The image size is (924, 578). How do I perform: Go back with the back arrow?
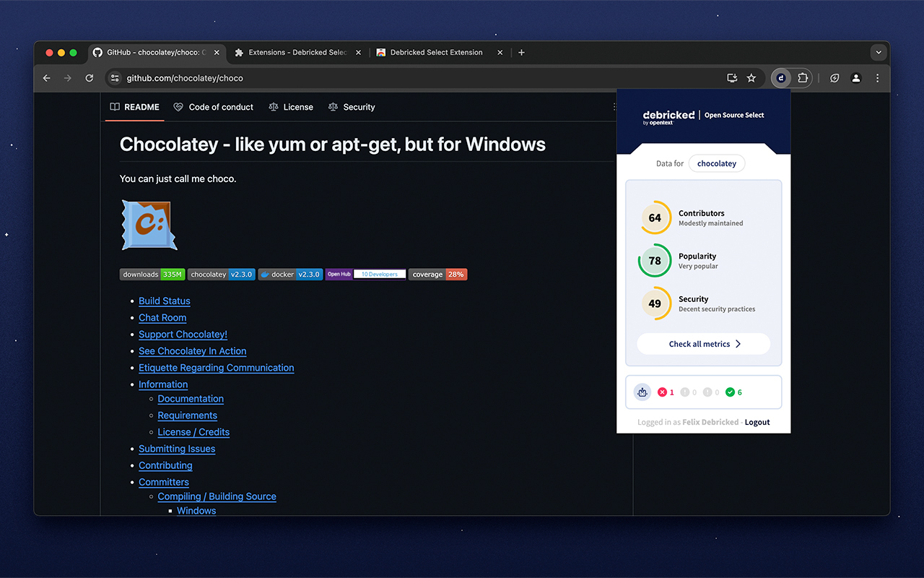click(47, 78)
